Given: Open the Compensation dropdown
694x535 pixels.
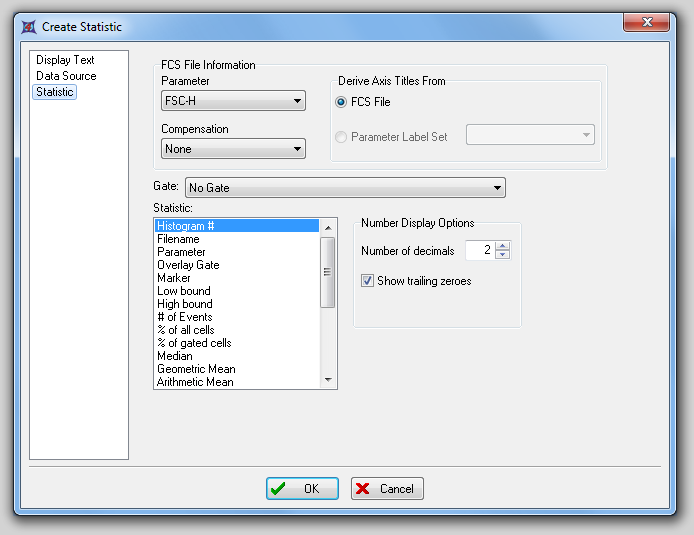Looking at the screenshot, I should click(233, 149).
